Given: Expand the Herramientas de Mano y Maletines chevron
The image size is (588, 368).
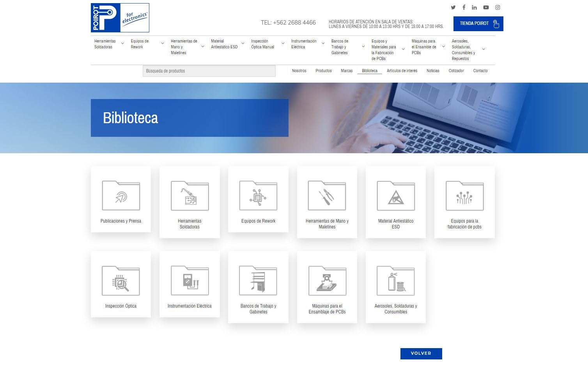Looking at the screenshot, I should 203,46.
